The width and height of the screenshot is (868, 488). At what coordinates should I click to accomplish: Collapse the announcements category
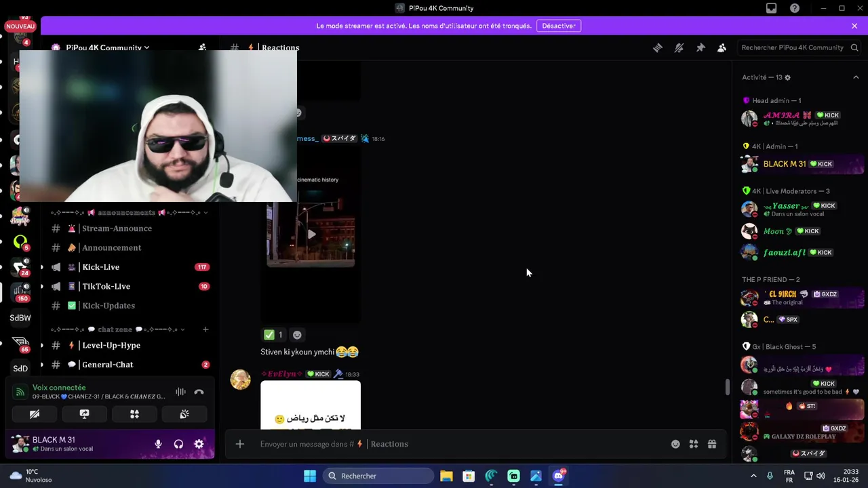tap(129, 213)
